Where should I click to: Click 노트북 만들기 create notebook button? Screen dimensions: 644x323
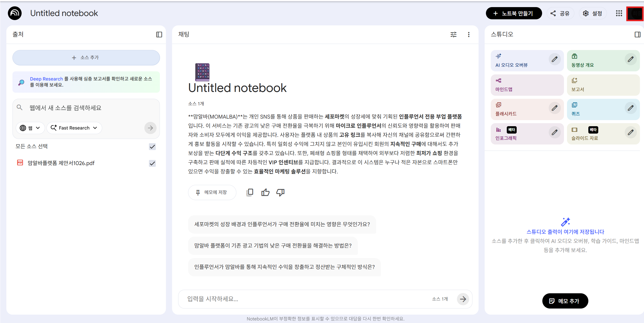(x=513, y=13)
